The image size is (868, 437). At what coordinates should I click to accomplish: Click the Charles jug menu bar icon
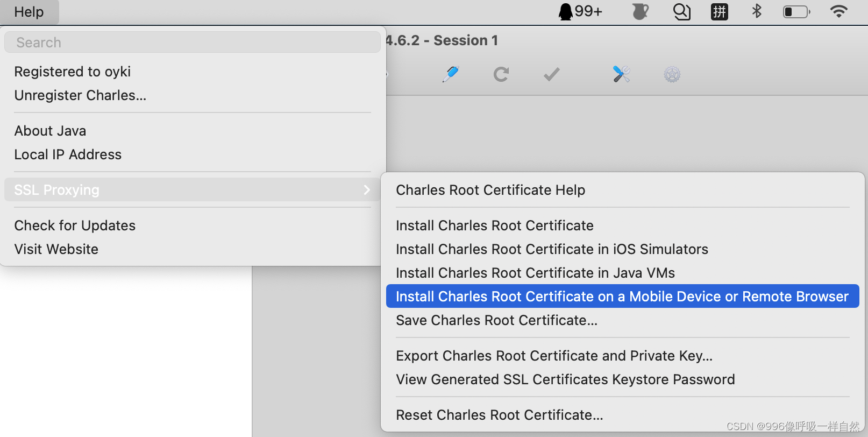[x=640, y=11]
